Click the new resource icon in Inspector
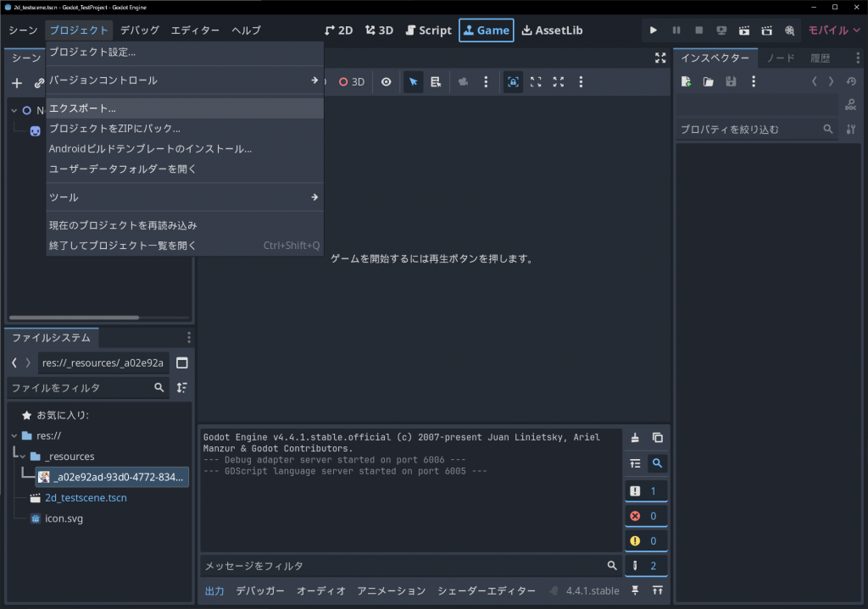This screenshot has height=609, width=868. [x=686, y=82]
